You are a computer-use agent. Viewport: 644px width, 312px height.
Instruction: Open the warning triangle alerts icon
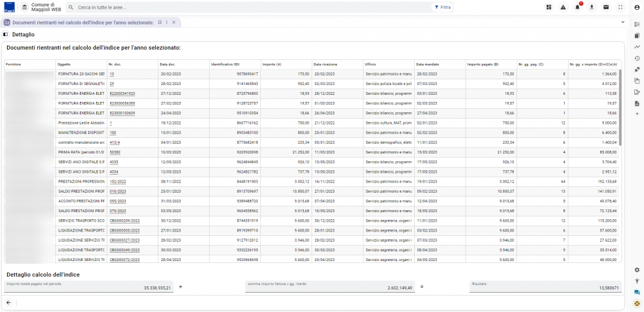pyautogui.click(x=563, y=7)
